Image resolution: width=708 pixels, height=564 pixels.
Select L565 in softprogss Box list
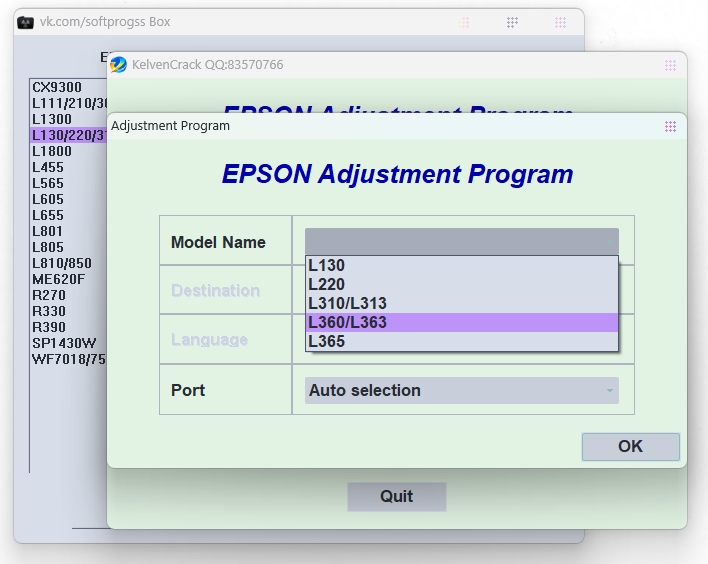click(69, 183)
